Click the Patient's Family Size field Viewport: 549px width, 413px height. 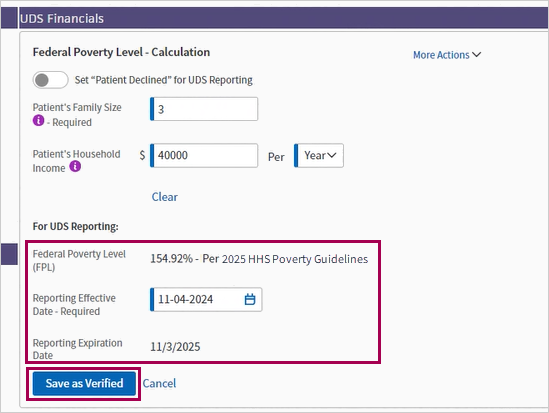point(204,109)
